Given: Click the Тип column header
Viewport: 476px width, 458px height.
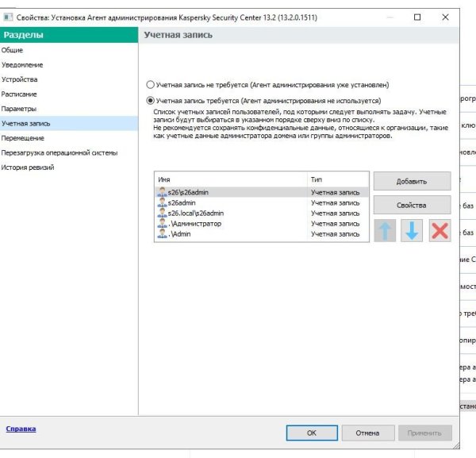Looking at the screenshot, I should (338, 179).
